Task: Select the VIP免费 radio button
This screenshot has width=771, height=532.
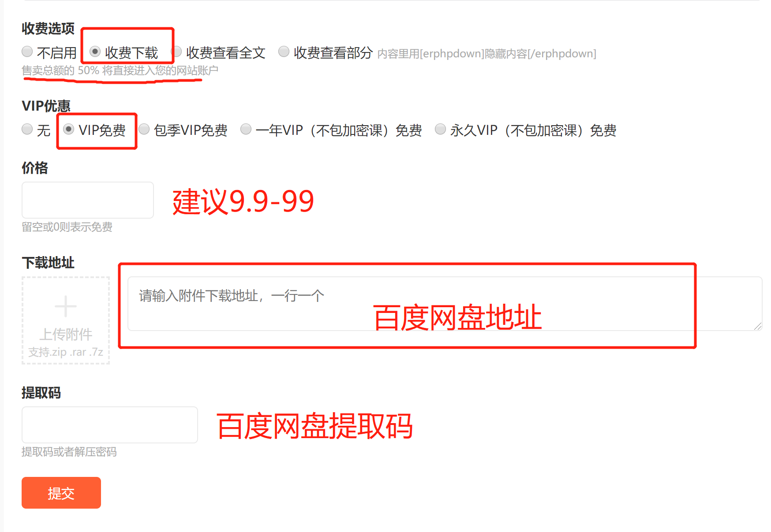Action: [x=69, y=129]
